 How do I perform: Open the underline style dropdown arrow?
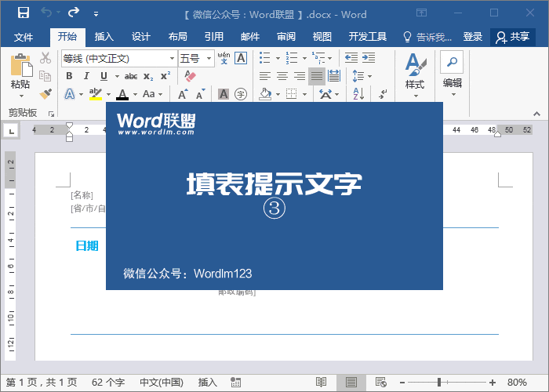[x=117, y=76]
